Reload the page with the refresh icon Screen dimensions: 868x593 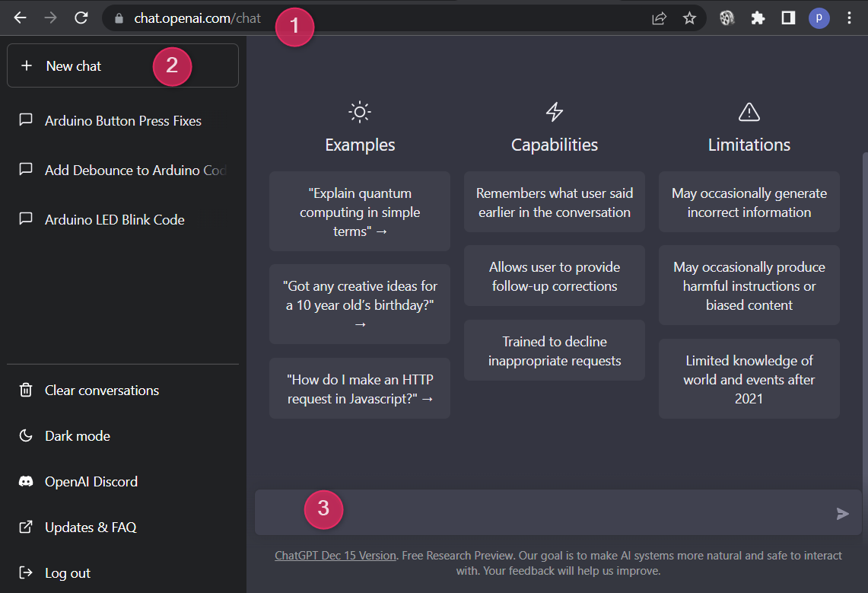(81, 18)
